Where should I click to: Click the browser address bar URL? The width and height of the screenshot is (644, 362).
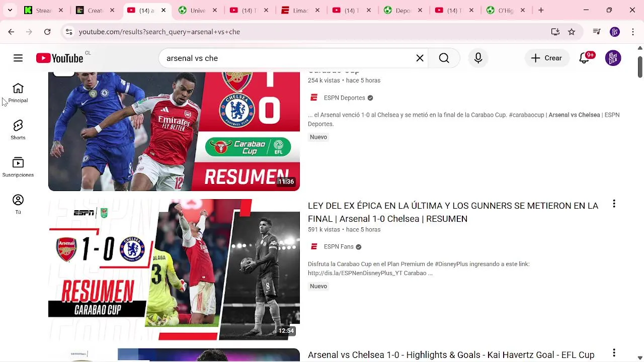[159, 32]
